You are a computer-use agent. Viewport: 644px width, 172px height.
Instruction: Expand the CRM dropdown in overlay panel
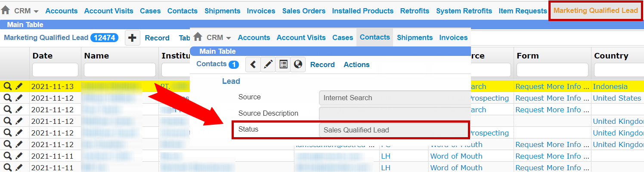(x=219, y=37)
